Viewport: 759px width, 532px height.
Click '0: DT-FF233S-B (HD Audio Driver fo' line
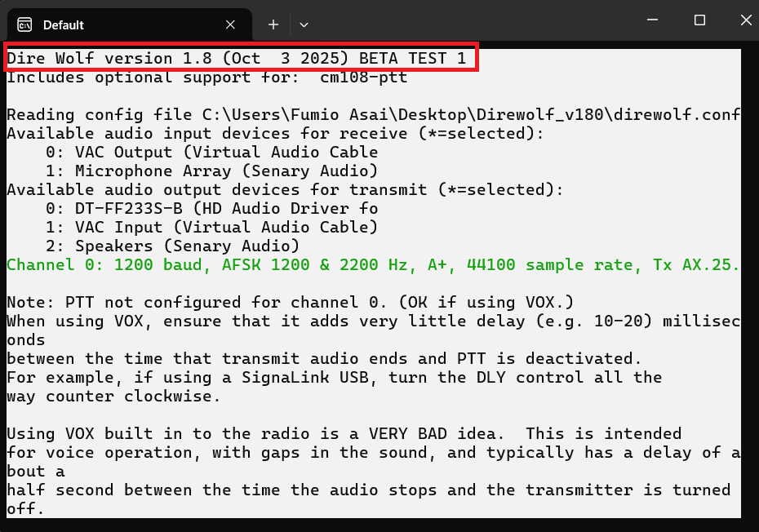(211, 209)
